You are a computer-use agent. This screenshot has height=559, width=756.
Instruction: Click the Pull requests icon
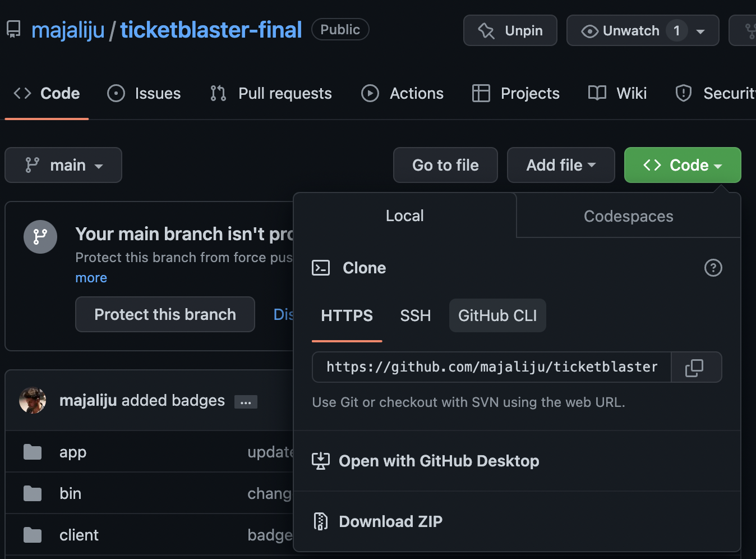point(218,93)
